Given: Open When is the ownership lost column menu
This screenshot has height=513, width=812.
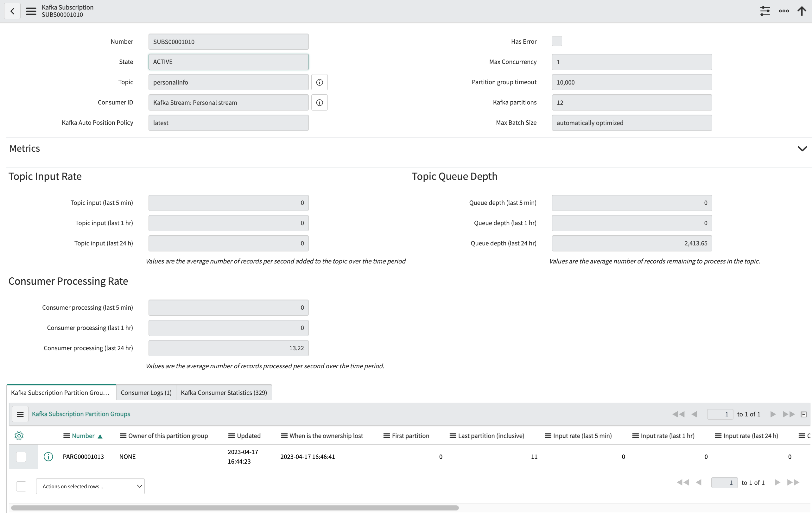Looking at the screenshot, I should 284,436.
